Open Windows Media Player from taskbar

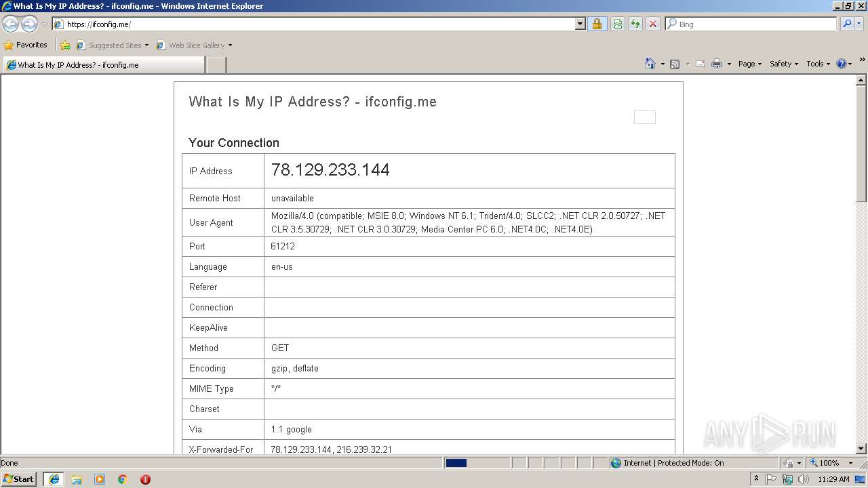coord(100,479)
